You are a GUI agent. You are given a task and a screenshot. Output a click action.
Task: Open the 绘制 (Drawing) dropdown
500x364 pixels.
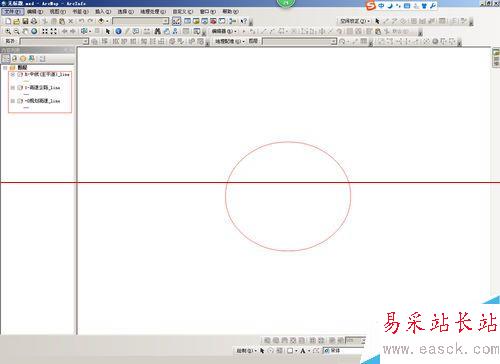(247, 351)
